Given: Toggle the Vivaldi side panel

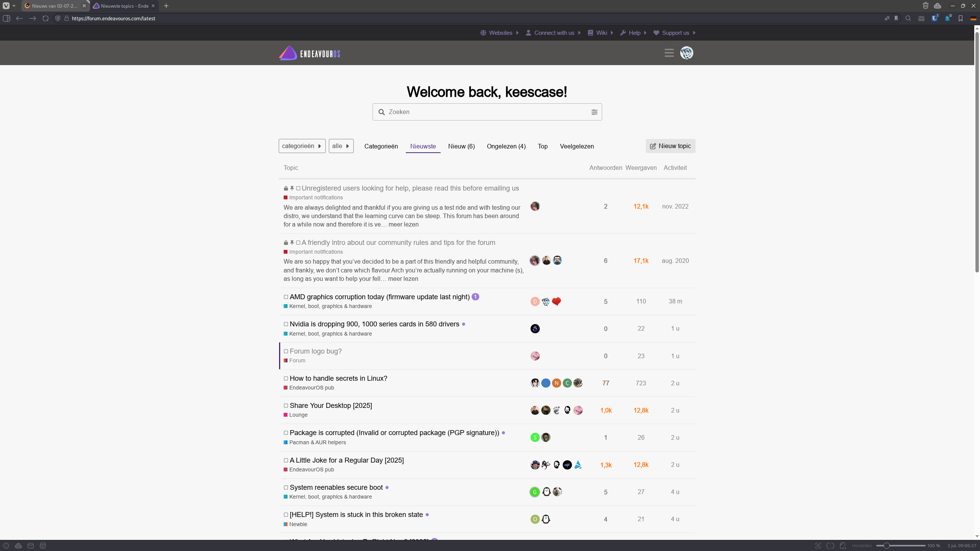Looking at the screenshot, I should (x=7, y=18).
